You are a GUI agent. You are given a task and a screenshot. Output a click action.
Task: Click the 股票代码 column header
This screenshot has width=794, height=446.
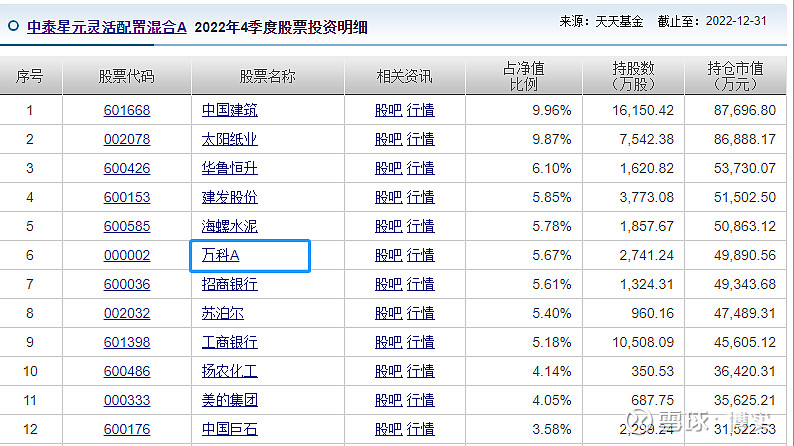coord(126,76)
